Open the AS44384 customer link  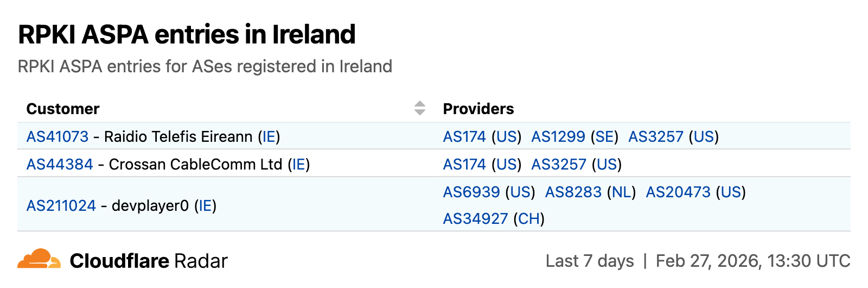60,164
